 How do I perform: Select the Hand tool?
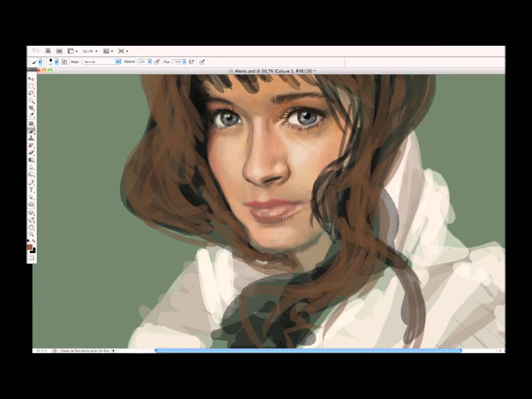coord(31,227)
